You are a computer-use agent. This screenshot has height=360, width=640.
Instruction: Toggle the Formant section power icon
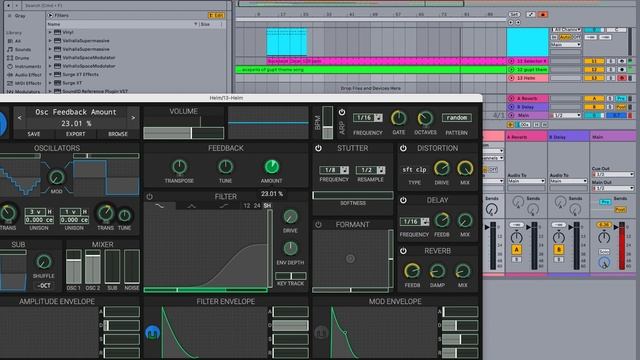318,224
